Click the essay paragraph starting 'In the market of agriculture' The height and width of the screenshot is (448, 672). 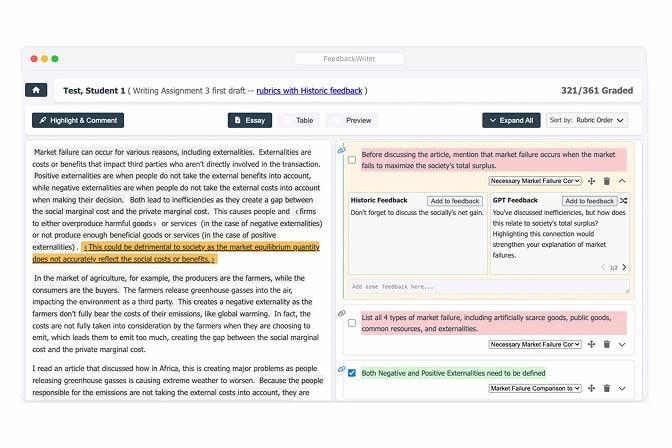(x=176, y=314)
